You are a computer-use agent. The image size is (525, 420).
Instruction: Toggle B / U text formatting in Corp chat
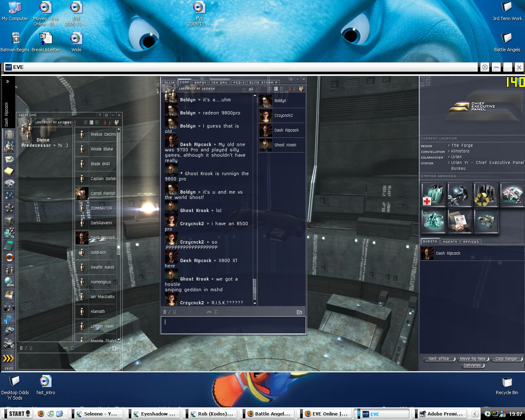(x=170, y=312)
